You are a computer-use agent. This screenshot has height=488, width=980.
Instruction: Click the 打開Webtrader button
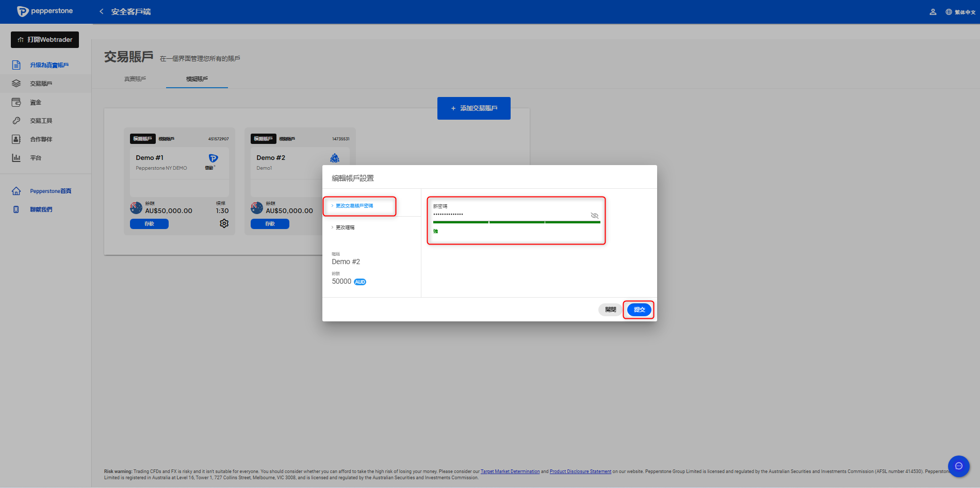[45, 40]
